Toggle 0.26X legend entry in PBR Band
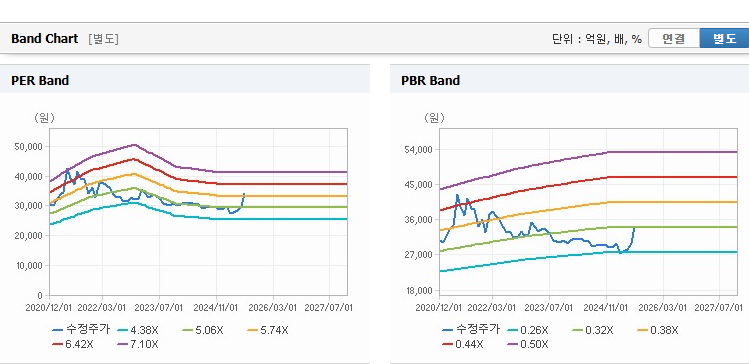749x364 pixels. click(528, 330)
